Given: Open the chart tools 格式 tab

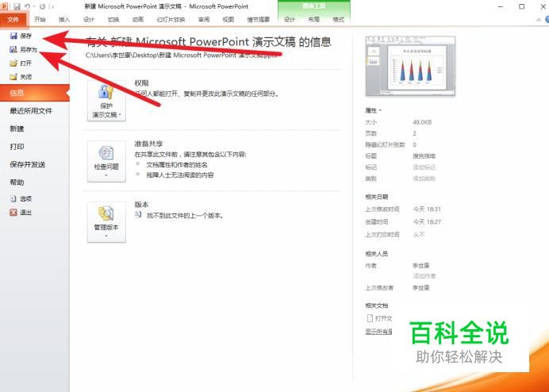Looking at the screenshot, I should pos(338,20).
